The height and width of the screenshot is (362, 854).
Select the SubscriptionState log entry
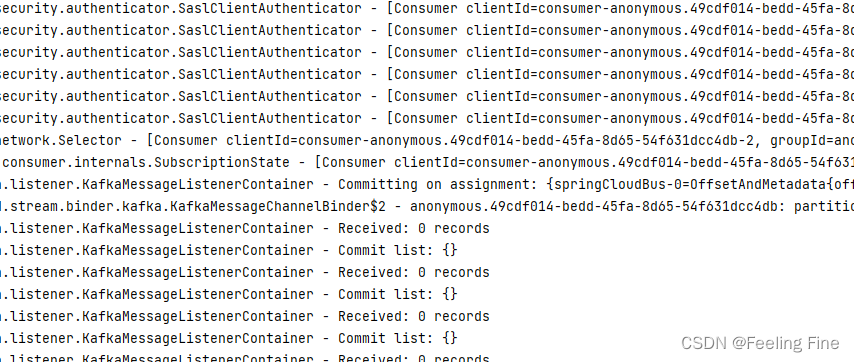click(427, 162)
